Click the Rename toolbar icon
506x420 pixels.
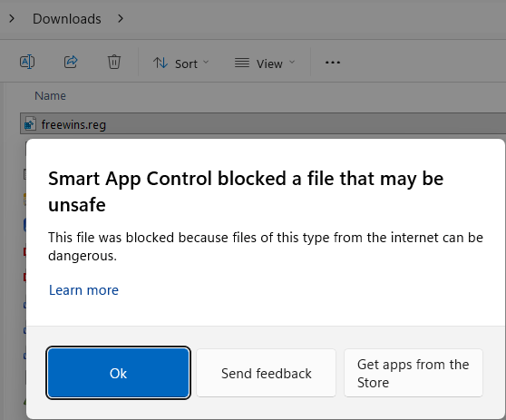point(27,62)
